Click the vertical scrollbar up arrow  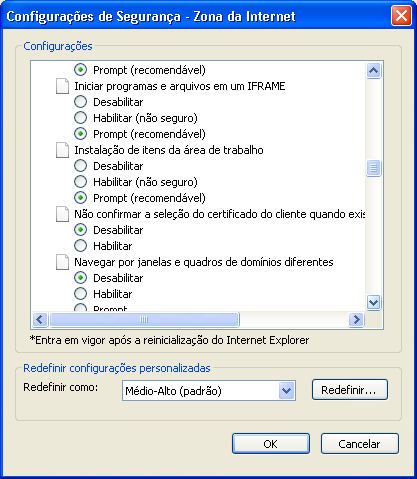coord(373,70)
